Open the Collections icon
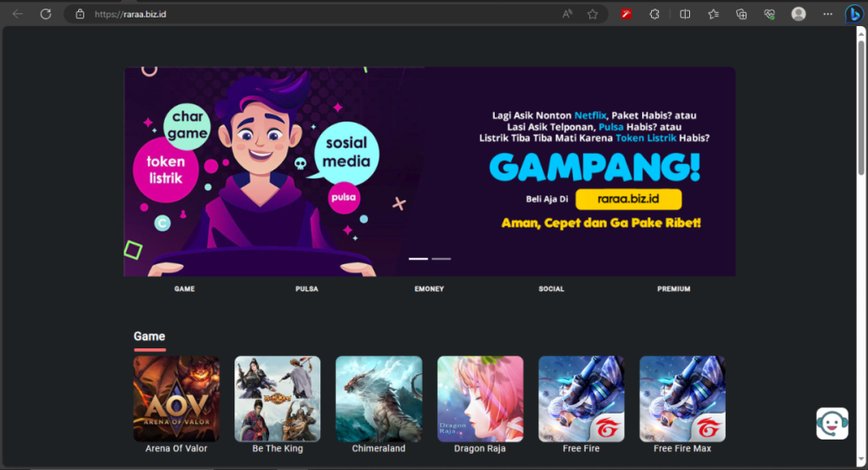 [x=741, y=14]
